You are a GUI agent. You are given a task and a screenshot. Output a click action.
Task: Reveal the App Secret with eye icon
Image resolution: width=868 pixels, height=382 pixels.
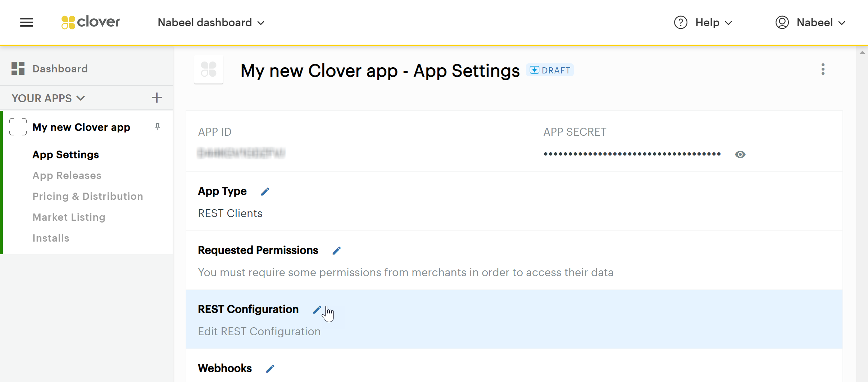point(740,154)
